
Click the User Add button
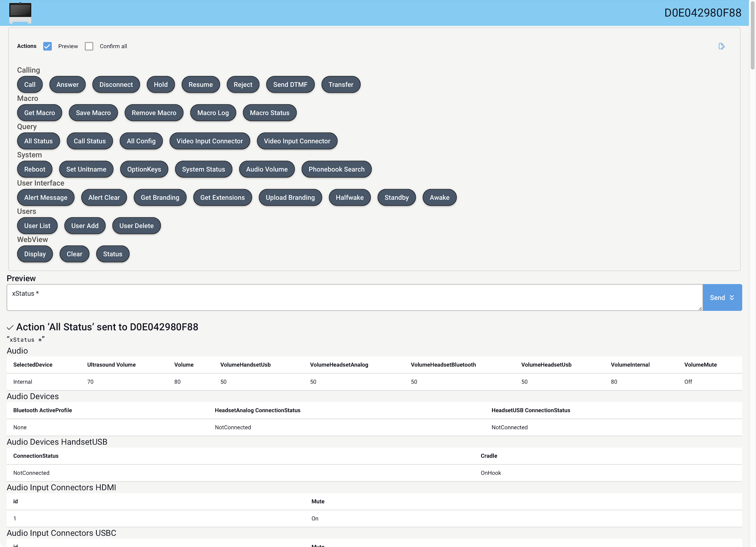[85, 226]
